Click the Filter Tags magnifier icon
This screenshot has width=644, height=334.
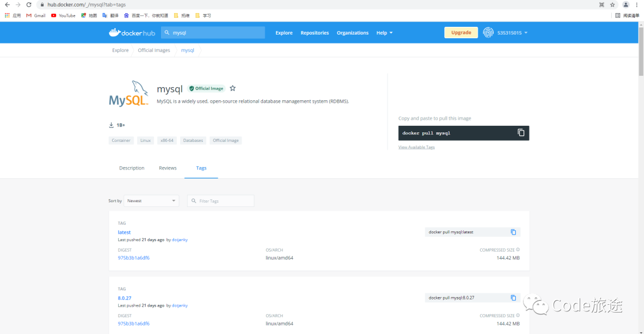coord(193,201)
